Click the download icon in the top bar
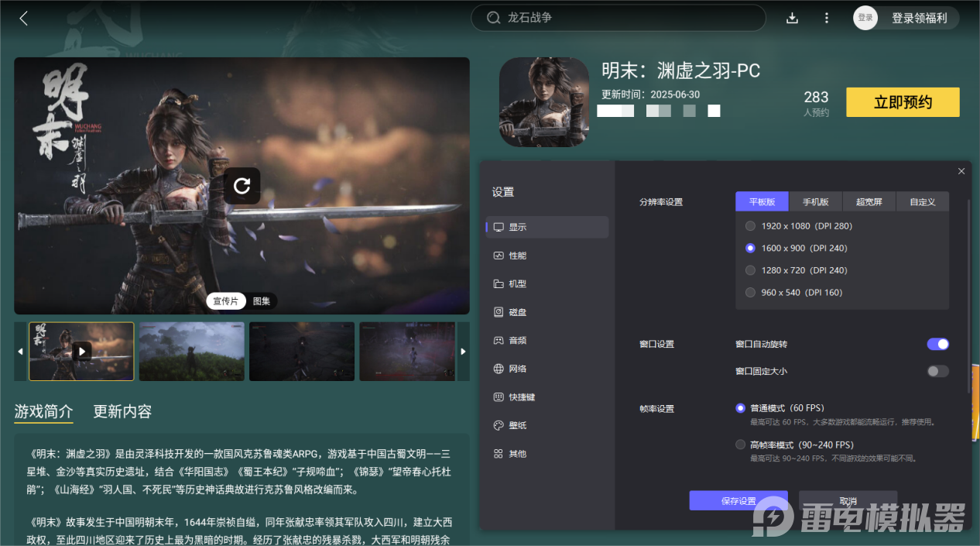Image resolution: width=980 pixels, height=546 pixels. tap(792, 17)
